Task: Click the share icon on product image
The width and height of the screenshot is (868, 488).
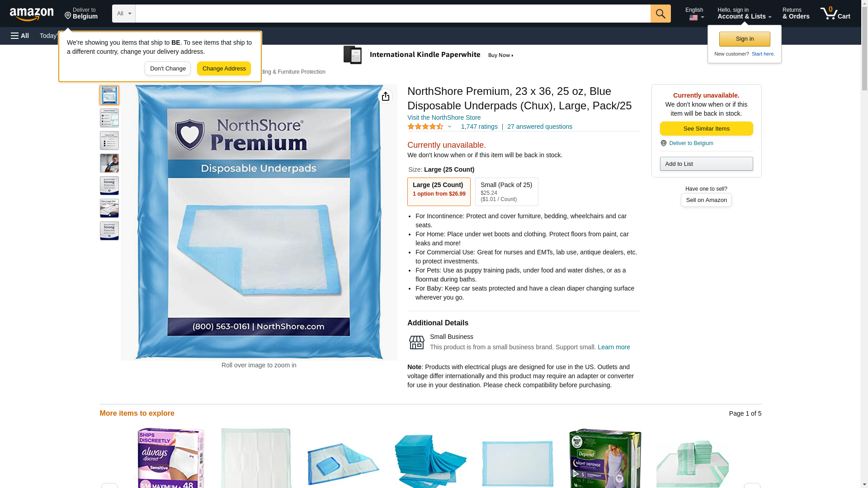Action: 385,96
